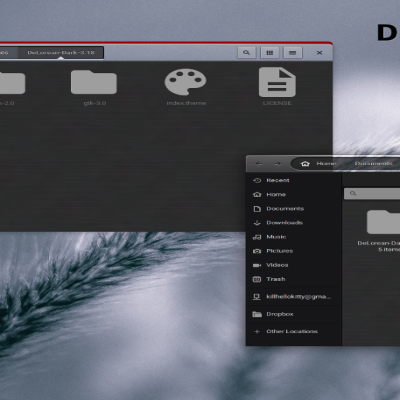The width and height of the screenshot is (400, 400).
Task: Open the hamburger menu in the file manager toolbar
Action: [x=292, y=53]
